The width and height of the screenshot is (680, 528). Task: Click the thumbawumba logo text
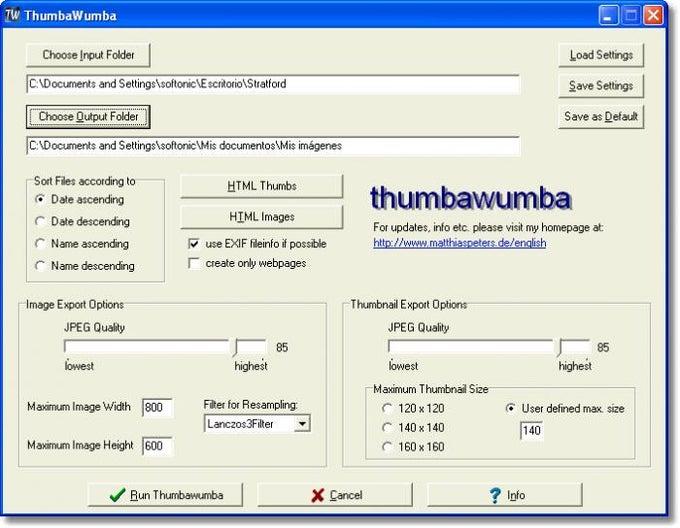point(471,198)
